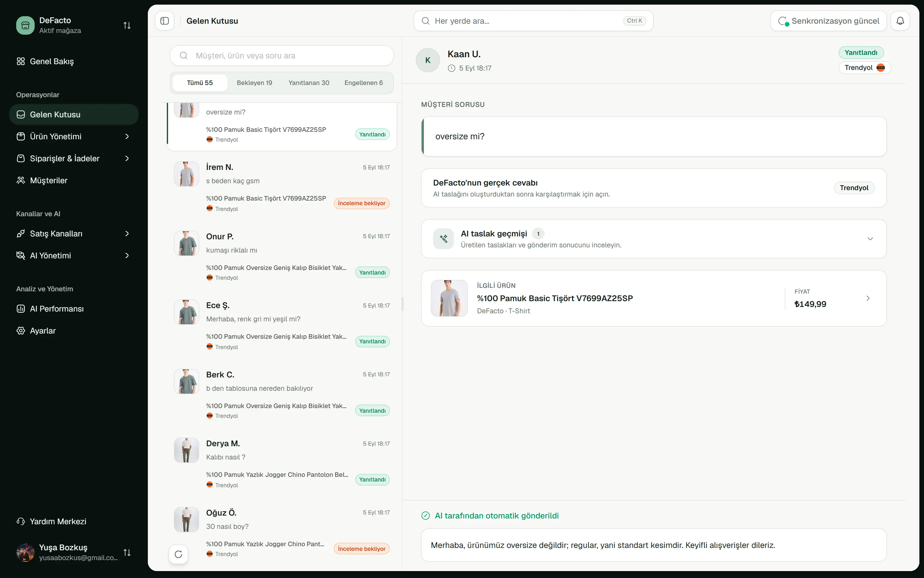Open the notifications bell
The height and width of the screenshot is (578, 924).
tap(900, 21)
